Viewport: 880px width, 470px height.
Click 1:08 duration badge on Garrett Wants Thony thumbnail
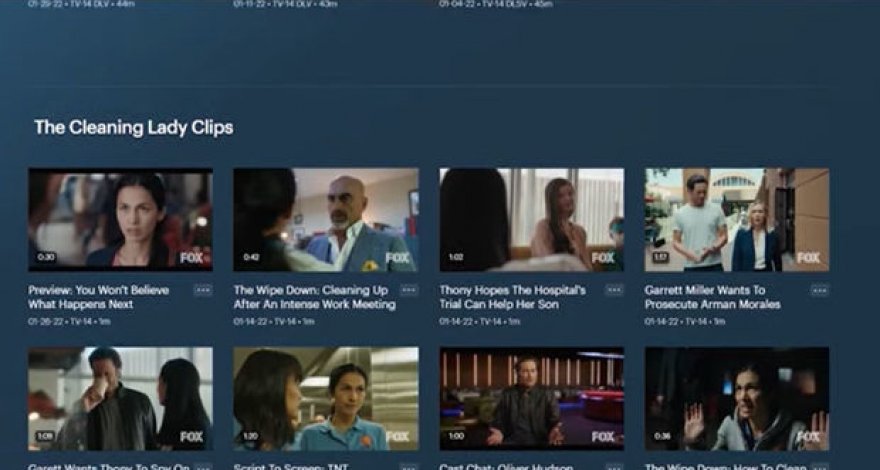coord(46,437)
